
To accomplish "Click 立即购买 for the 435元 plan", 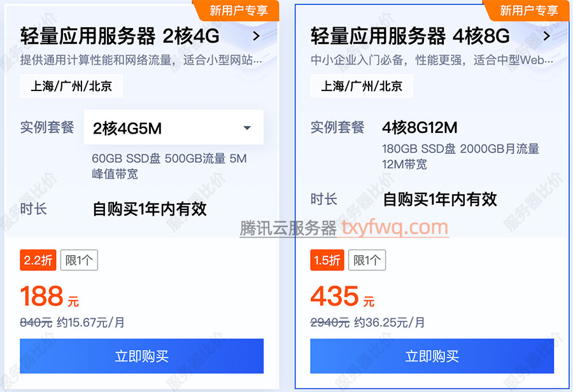I will tap(432, 356).
